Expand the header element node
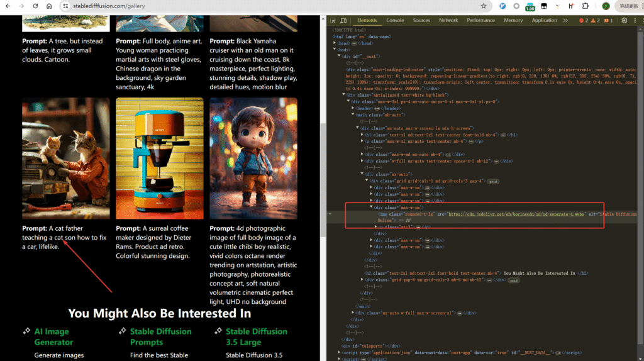 coord(353,108)
